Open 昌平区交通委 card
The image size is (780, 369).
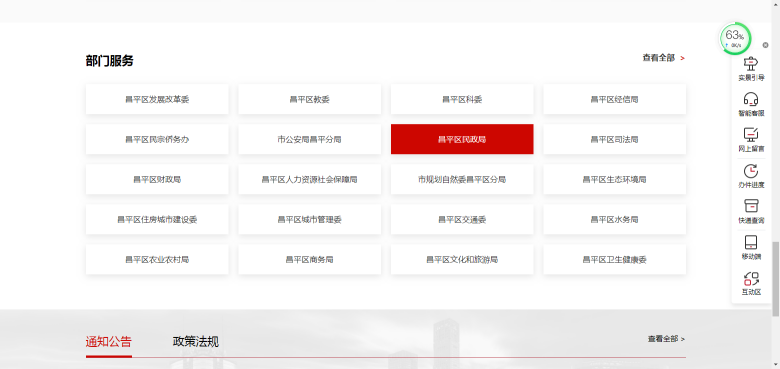point(462,219)
